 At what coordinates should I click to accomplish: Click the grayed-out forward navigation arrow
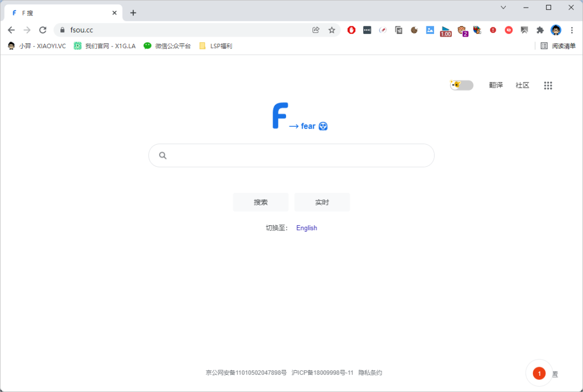(x=27, y=30)
